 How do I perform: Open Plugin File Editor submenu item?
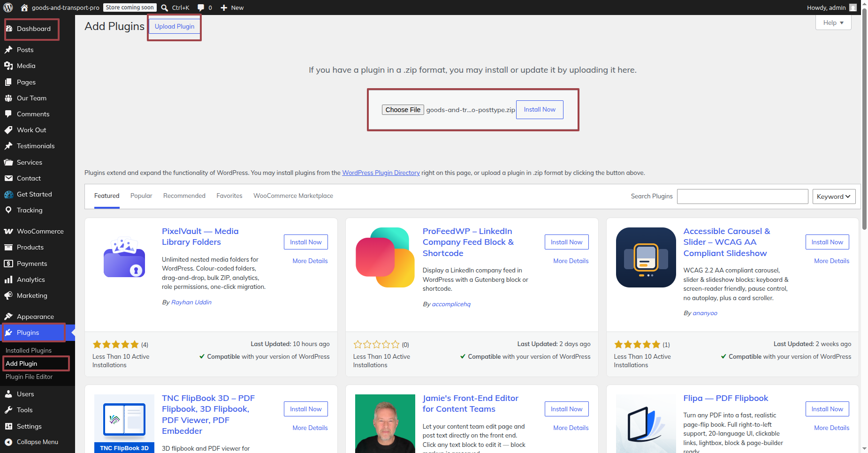[x=29, y=377]
